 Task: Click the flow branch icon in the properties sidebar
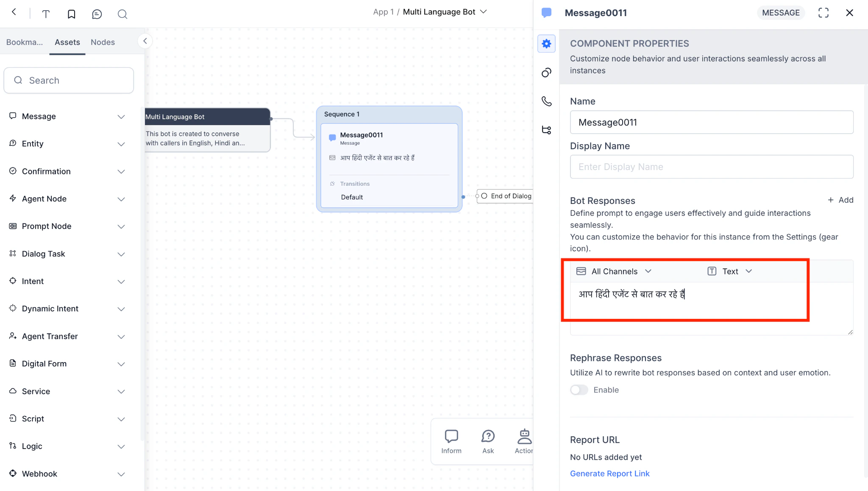tap(546, 130)
